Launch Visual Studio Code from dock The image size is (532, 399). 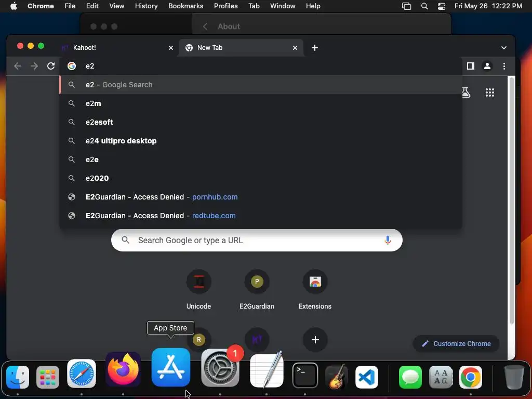pyautogui.click(x=367, y=377)
